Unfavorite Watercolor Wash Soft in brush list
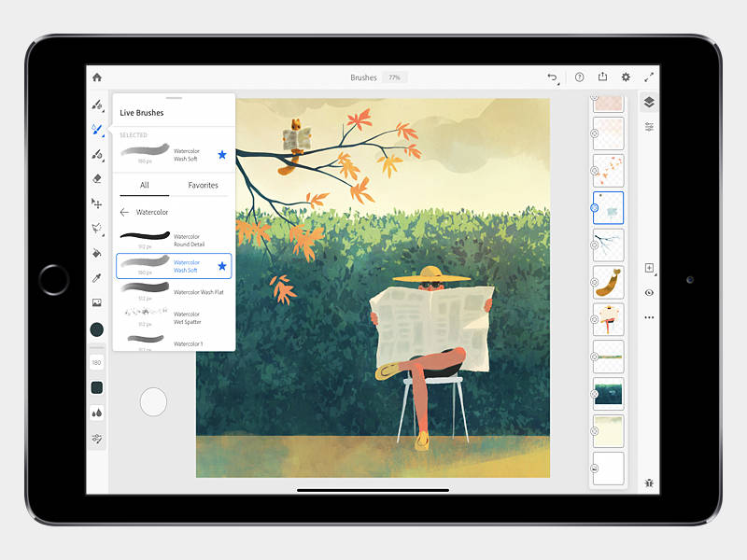Screen dimensions: 747x560 (222, 266)
